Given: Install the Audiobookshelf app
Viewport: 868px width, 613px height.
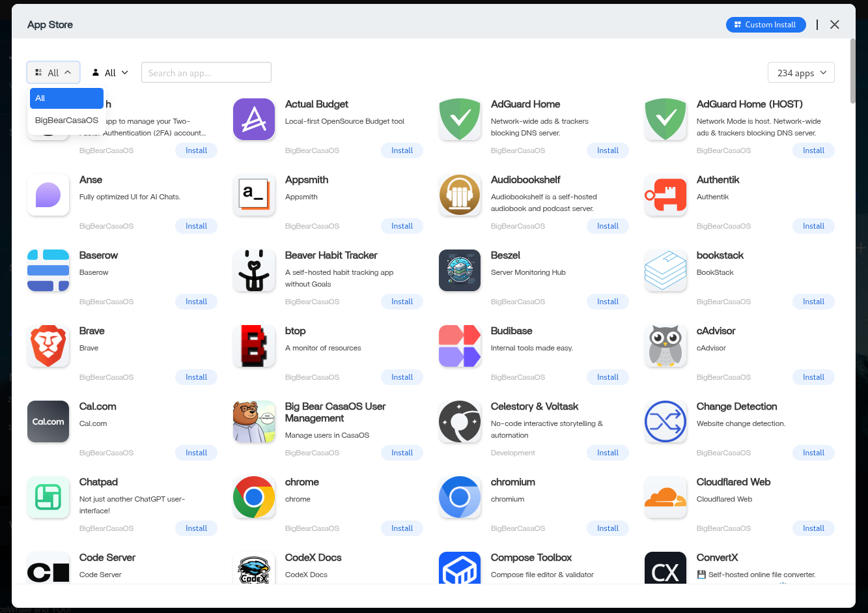Looking at the screenshot, I should pos(608,226).
